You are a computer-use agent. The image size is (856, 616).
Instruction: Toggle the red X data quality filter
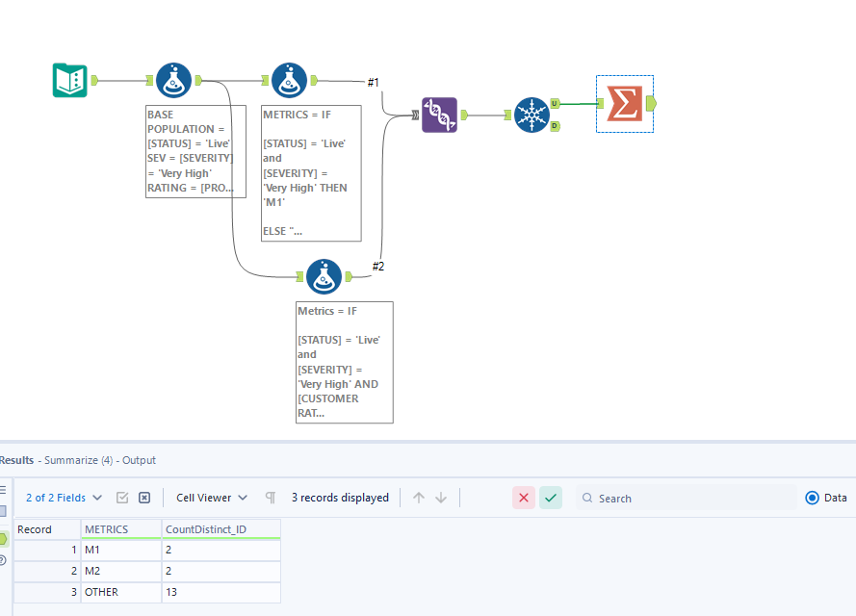point(524,498)
